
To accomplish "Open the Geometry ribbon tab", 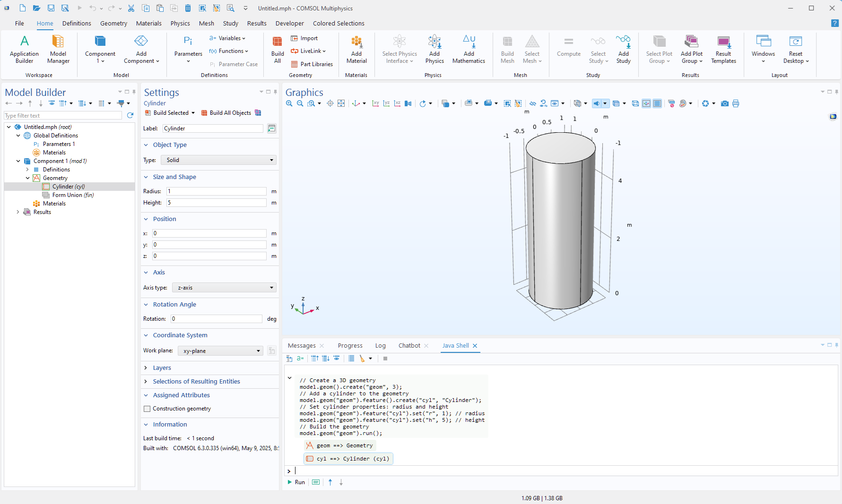I will point(113,23).
